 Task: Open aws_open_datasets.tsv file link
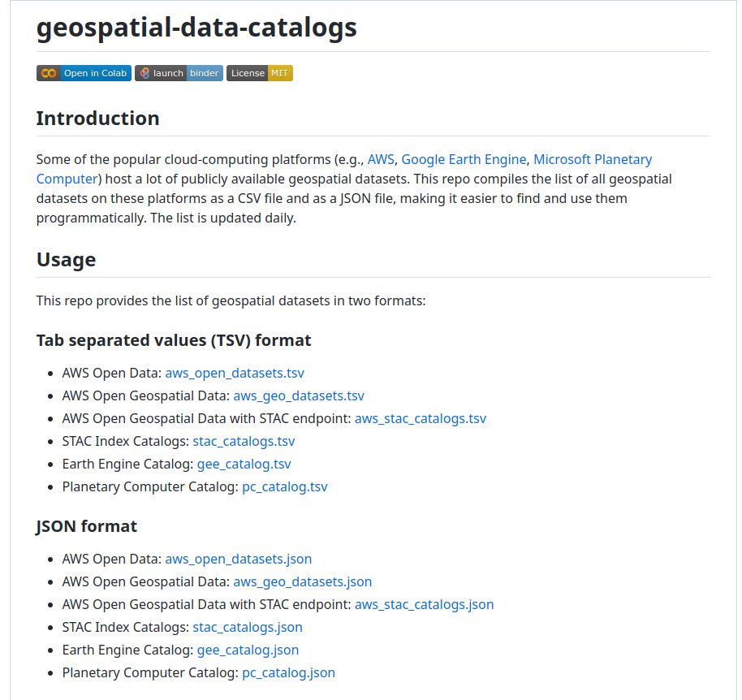click(235, 374)
